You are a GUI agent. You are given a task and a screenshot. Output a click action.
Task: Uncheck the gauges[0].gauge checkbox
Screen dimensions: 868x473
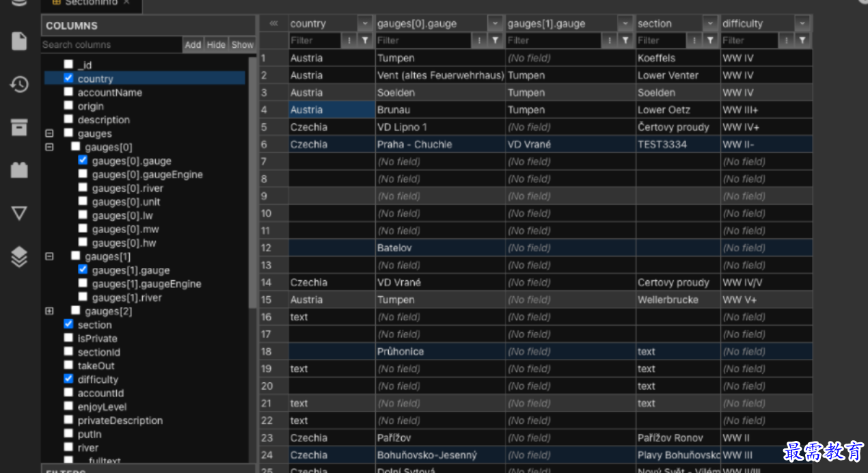pos(83,161)
